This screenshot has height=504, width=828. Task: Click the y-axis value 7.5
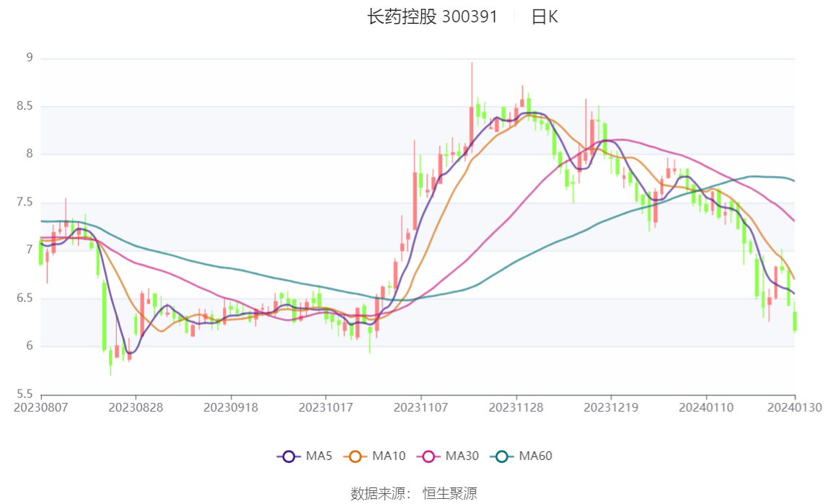click(25, 202)
